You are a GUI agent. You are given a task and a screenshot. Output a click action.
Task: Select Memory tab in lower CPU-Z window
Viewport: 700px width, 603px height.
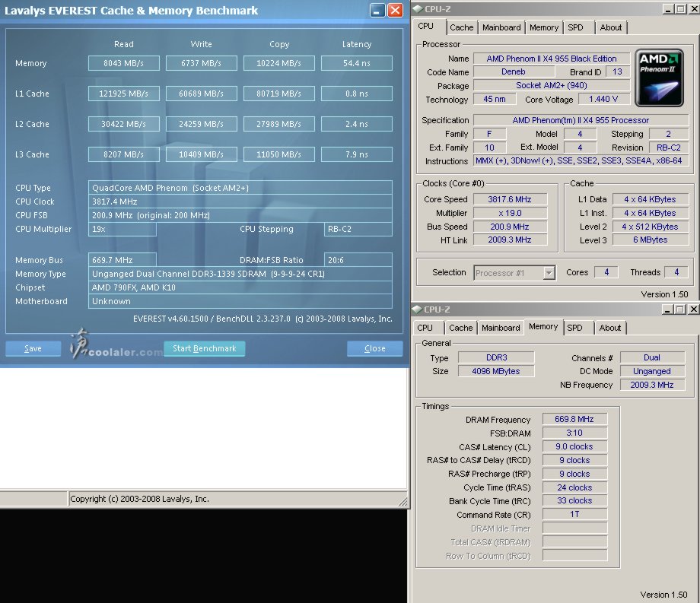pyautogui.click(x=543, y=326)
